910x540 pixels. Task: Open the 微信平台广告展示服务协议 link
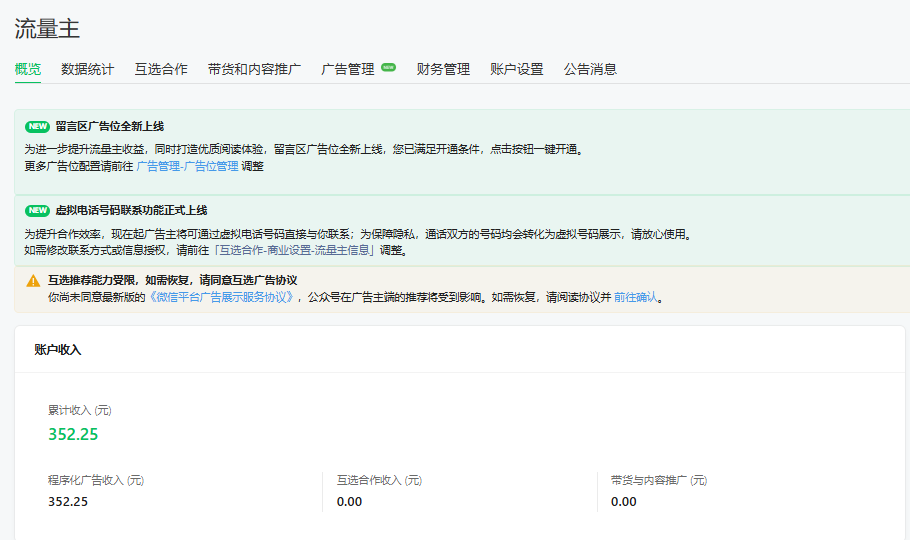[221, 297]
